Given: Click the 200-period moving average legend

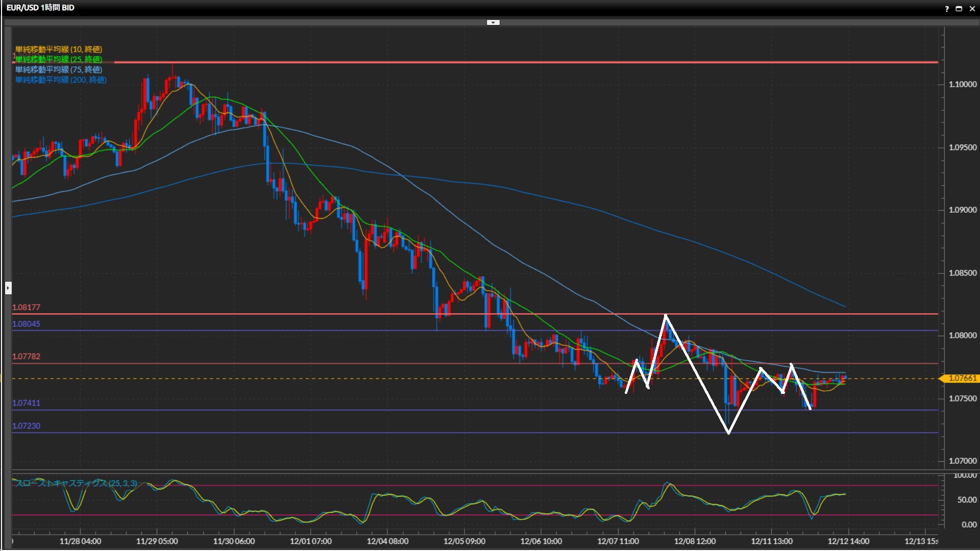Looking at the screenshot, I should tap(60, 80).
